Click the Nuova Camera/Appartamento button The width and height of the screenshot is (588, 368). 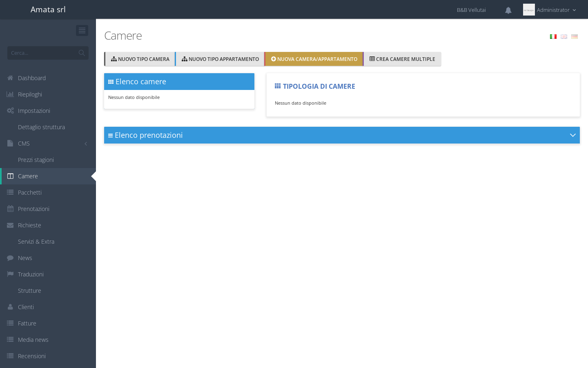(314, 59)
